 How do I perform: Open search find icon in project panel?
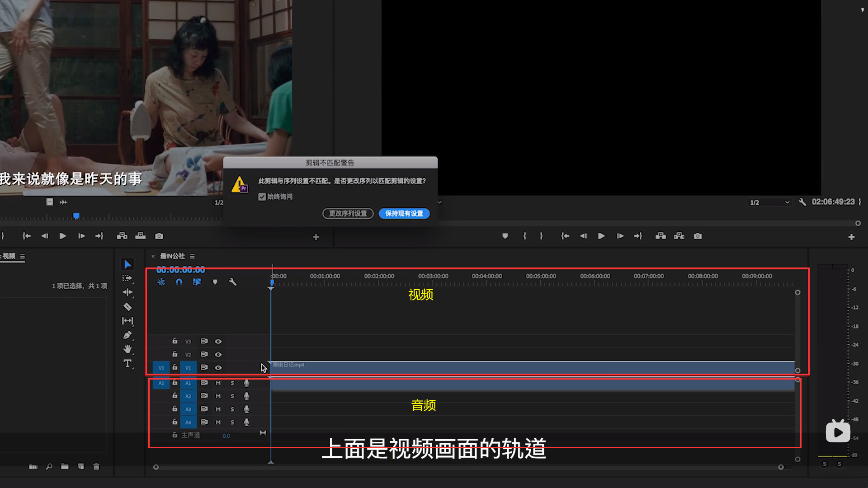(49, 466)
